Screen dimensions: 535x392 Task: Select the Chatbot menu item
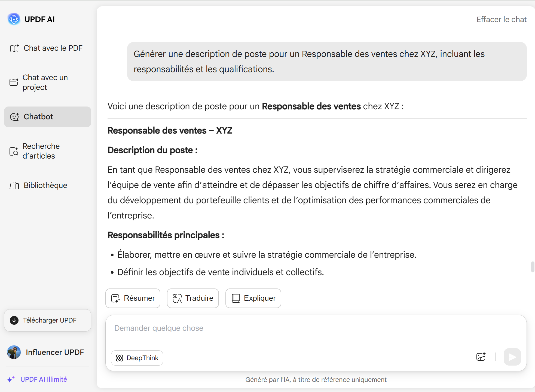click(48, 117)
